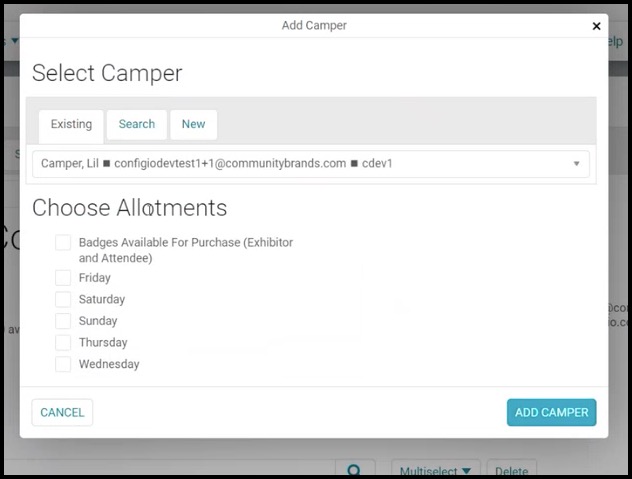
Task: Open the Camper, Lil selection field
Action: [x=311, y=164]
